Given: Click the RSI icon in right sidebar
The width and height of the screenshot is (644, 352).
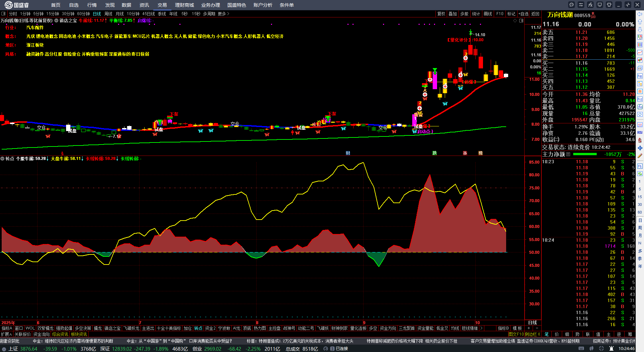Looking at the screenshot, I should click(640, 132).
